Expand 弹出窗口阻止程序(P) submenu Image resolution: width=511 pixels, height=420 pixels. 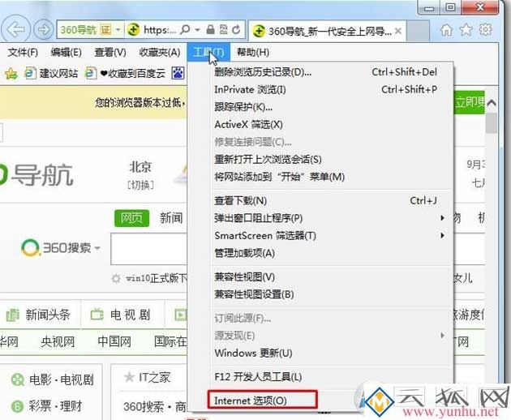(x=320, y=218)
